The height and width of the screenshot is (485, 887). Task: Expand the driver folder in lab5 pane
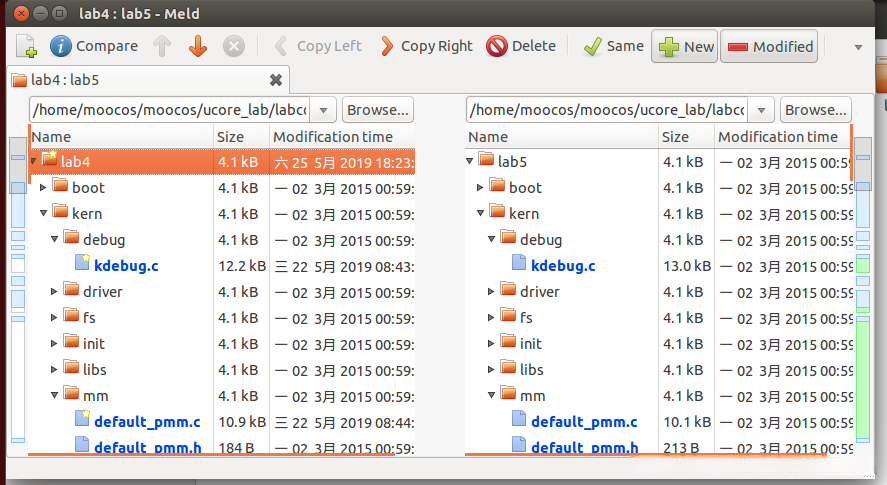coord(492,291)
